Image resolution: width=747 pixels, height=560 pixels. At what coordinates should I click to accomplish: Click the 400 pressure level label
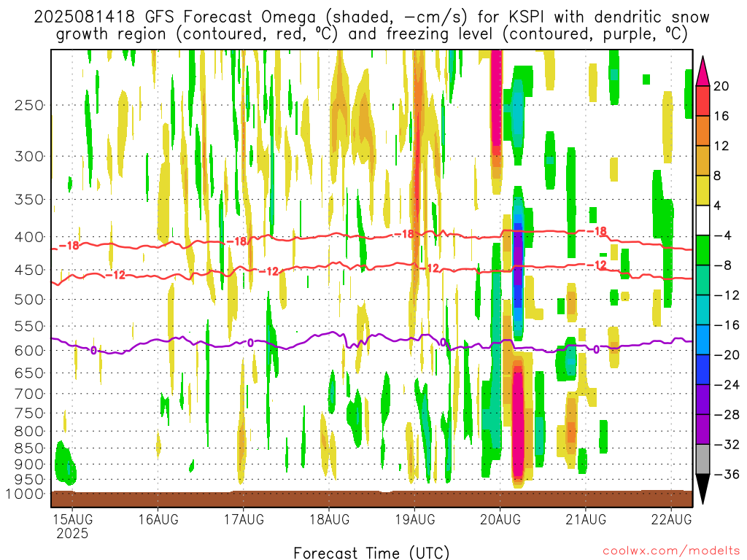[29, 237]
